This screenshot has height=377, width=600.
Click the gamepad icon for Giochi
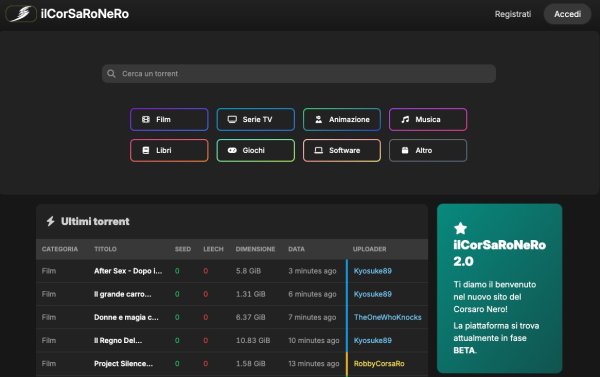coord(232,150)
